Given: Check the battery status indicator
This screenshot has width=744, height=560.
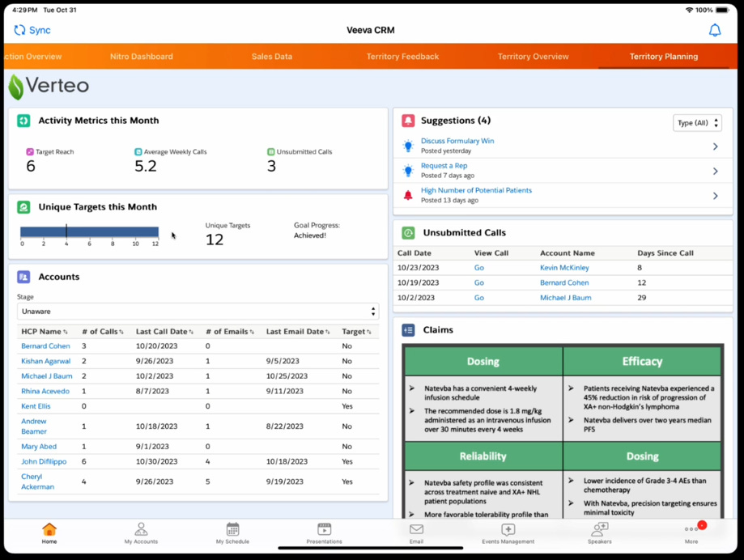Looking at the screenshot, I should point(723,10).
